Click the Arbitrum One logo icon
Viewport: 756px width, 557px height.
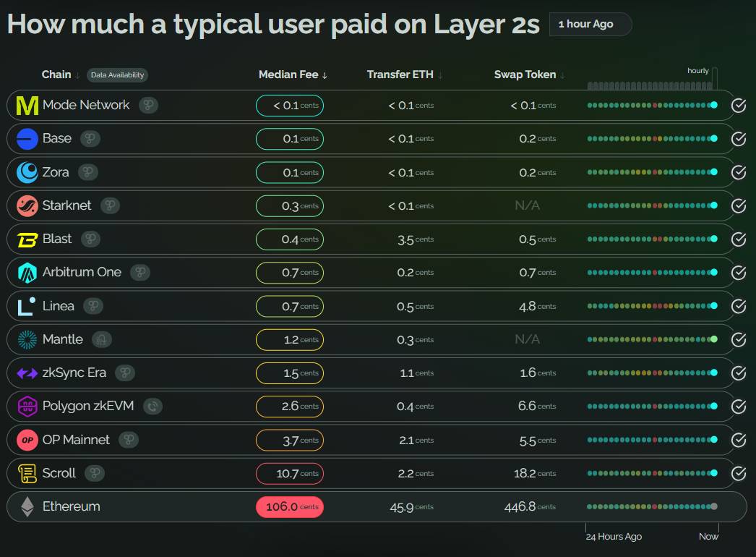pos(27,273)
